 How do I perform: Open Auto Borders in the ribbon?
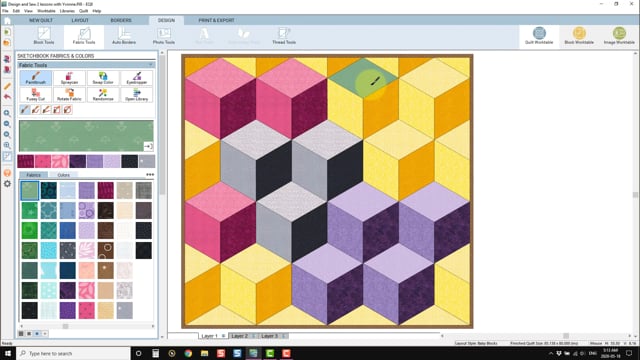[124, 36]
